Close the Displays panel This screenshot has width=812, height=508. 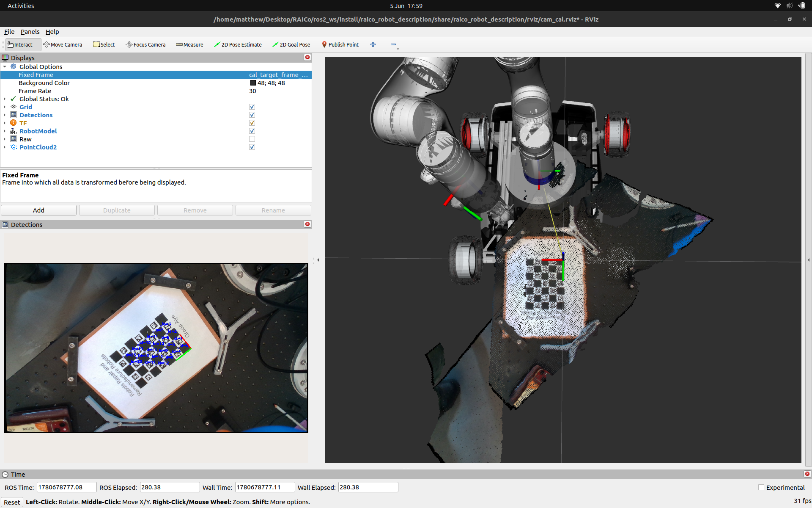click(307, 57)
